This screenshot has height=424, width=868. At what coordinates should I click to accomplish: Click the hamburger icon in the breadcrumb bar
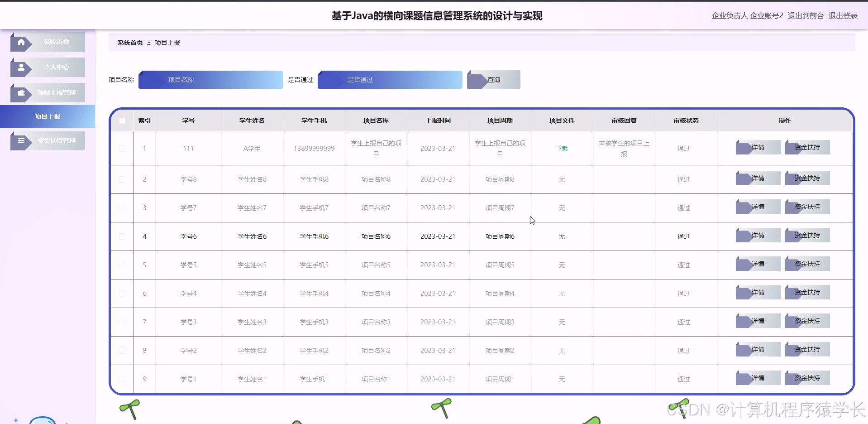click(148, 42)
